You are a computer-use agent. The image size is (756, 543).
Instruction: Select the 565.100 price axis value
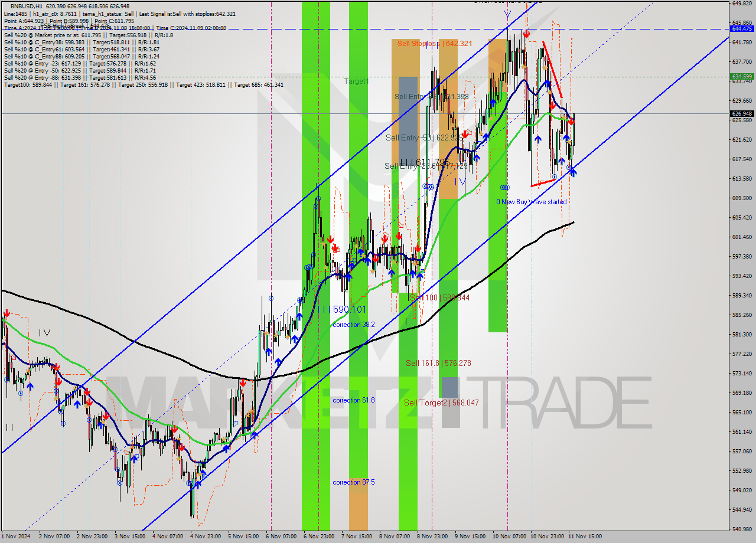pyautogui.click(x=742, y=412)
